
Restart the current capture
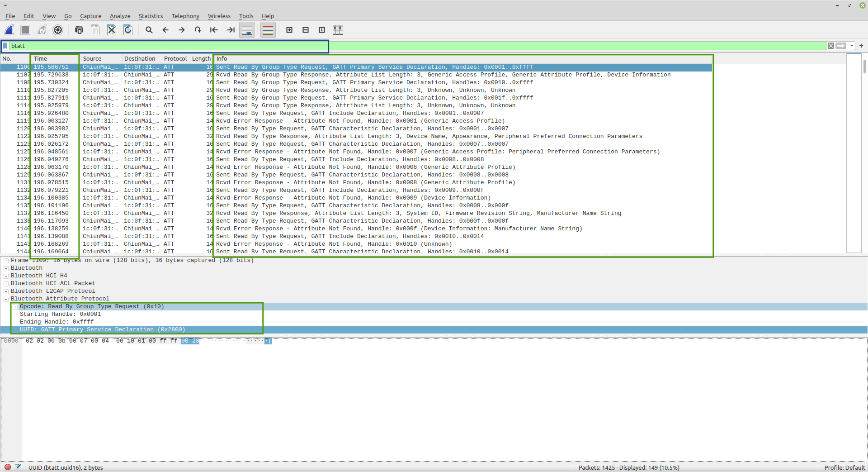(x=42, y=30)
